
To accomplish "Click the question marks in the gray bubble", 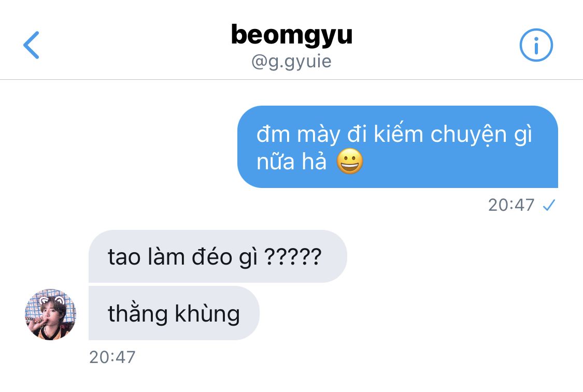I will pos(293,256).
